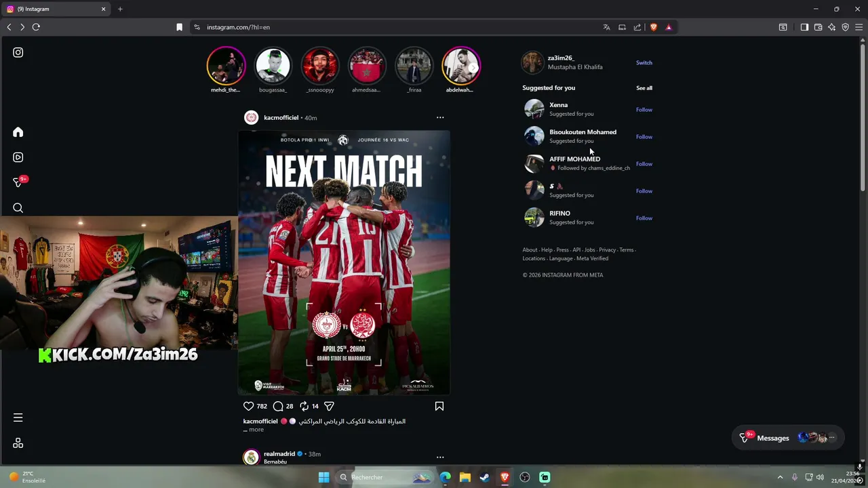The image size is (868, 488).
Task: Open Brave Rewards triangle icon
Action: [x=669, y=27]
